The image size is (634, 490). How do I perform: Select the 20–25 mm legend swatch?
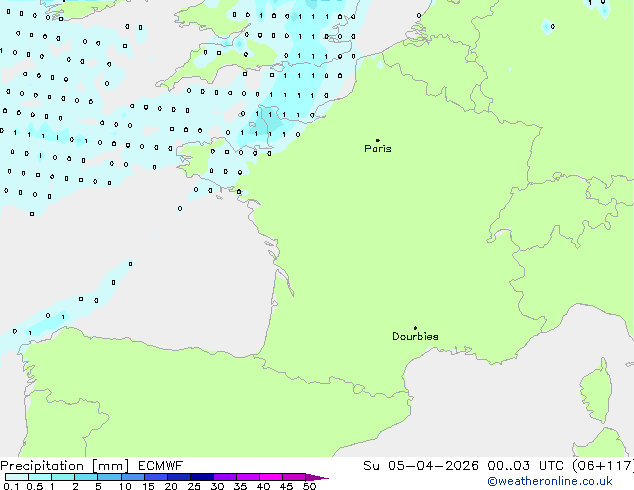[178, 477]
